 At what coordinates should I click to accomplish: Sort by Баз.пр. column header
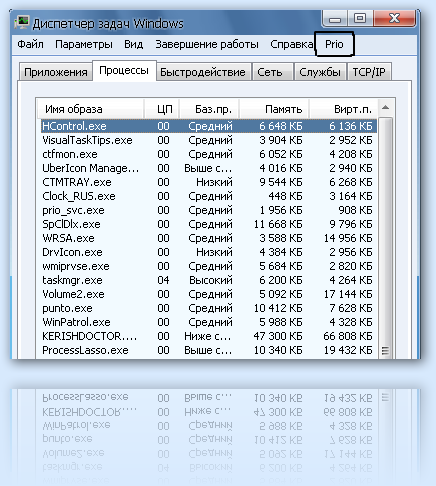209,109
